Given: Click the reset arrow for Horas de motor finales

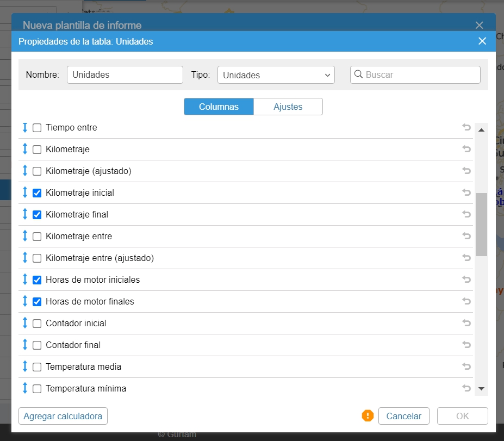Looking at the screenshot, I should pyautogui.click(x=466, y=301).
